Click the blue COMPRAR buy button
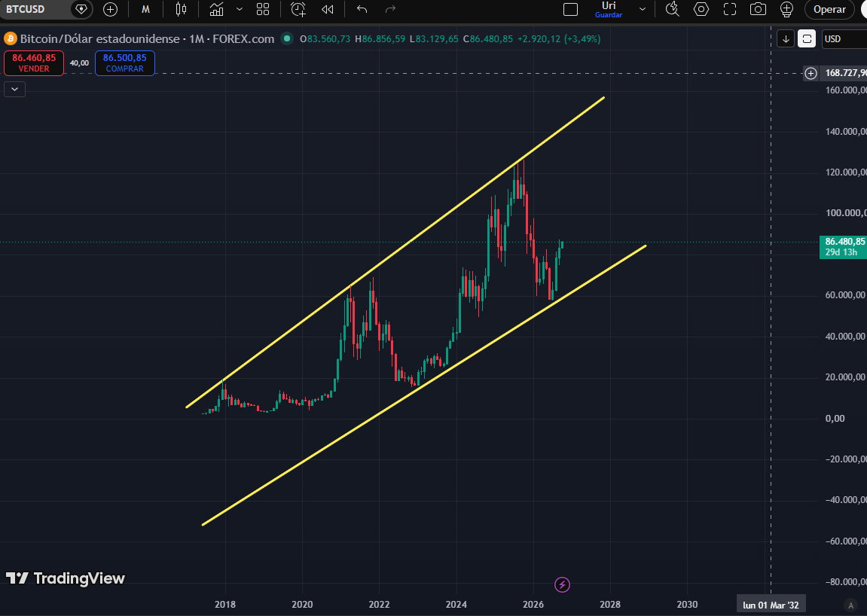The image size is (867, 616). point(125,63)
